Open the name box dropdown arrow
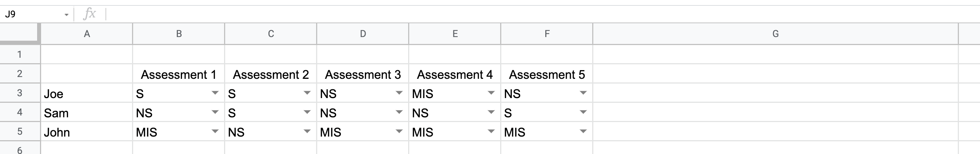The width and height of the screenshot is (980, 154). (66, 15)
